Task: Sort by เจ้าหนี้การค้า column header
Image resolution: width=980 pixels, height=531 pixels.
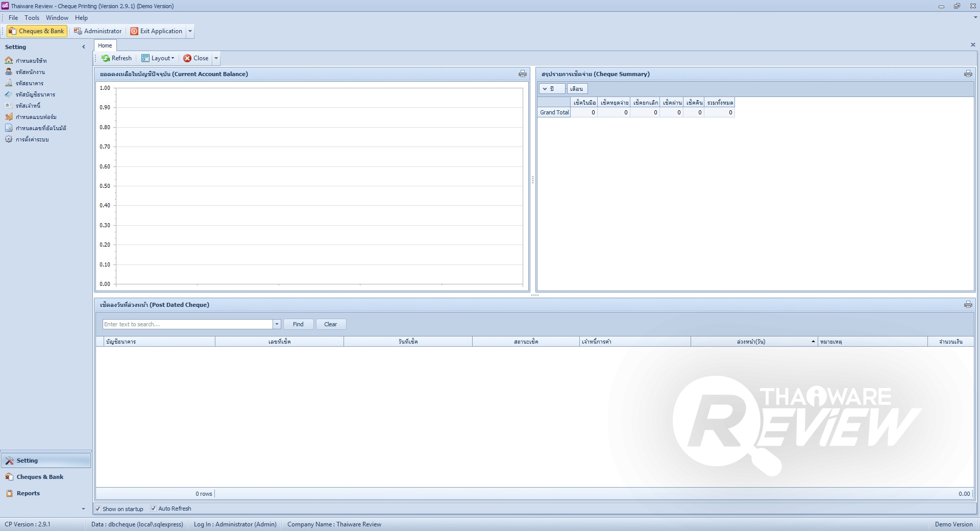Action: [635, 342]
